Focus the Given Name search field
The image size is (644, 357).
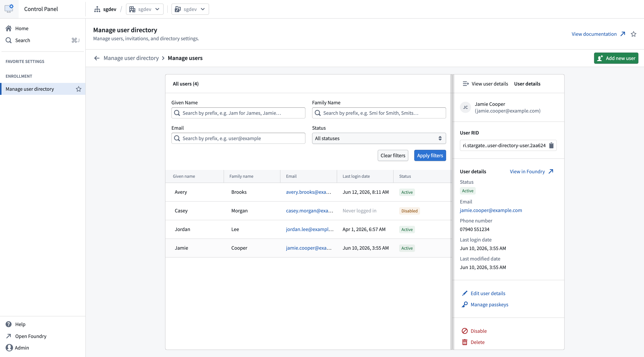[x=238, y=113]
